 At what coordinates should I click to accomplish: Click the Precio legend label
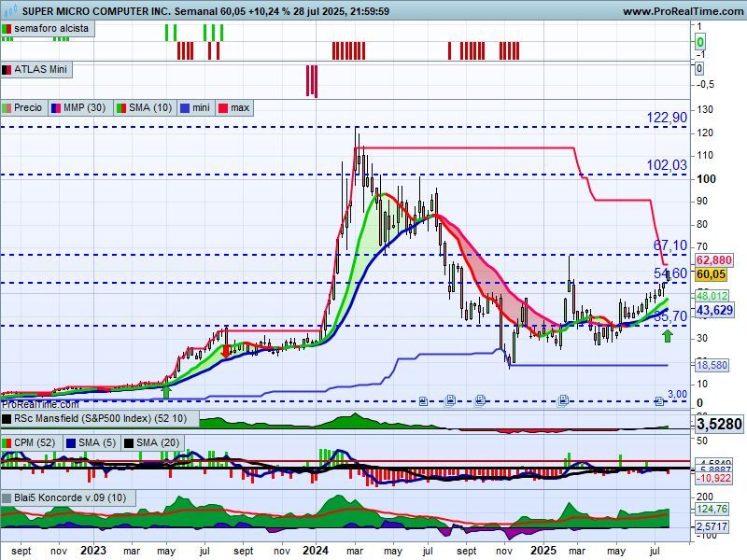(x=28, y=107)
